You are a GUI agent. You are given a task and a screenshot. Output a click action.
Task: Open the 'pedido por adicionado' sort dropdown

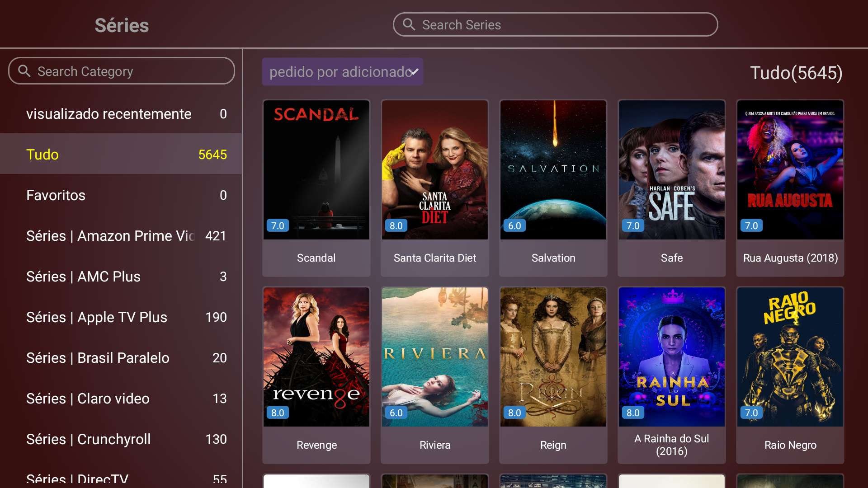343,72
